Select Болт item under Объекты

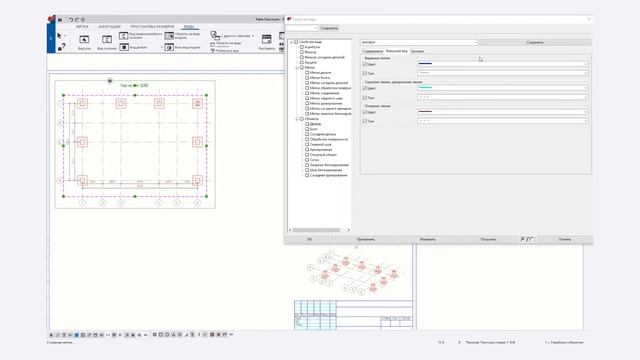pyautogui.click(x=313, y=129)
